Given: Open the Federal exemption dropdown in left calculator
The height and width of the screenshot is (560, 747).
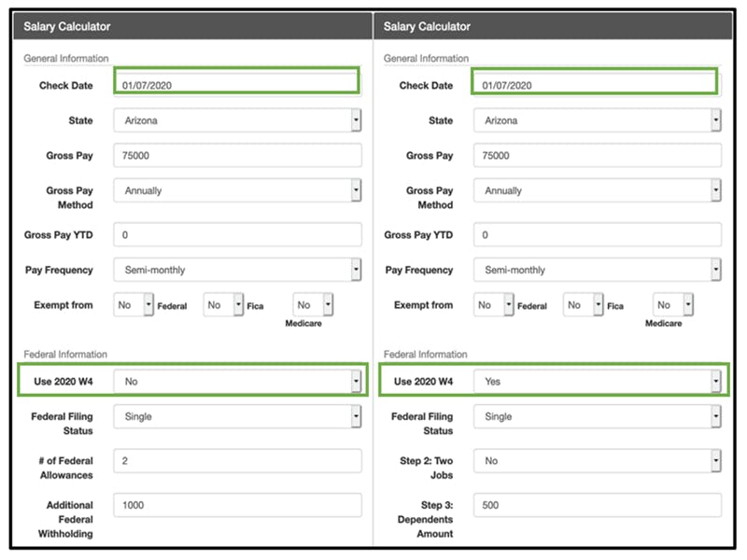Looking at the screenshot, I should (134, 305).
